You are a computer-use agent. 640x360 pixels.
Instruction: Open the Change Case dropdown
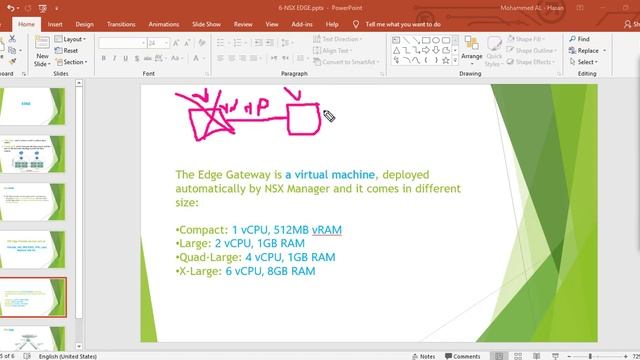click(176, 58)
